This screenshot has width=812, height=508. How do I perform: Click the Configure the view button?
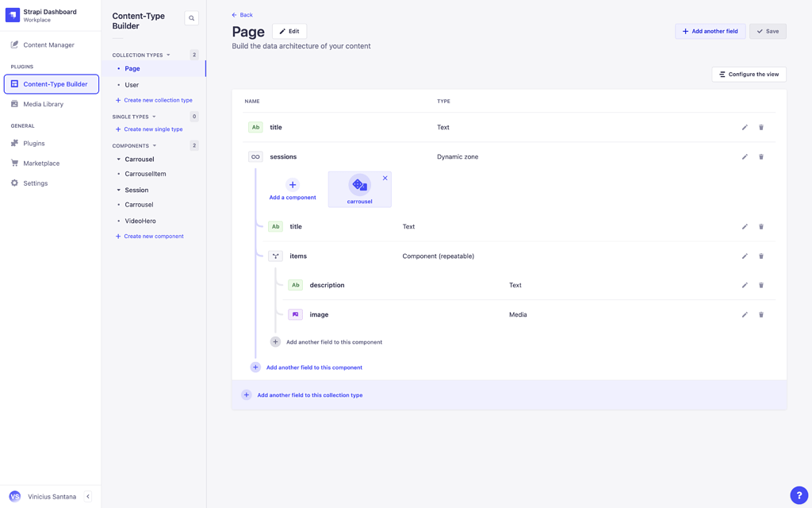coord(749,75)
